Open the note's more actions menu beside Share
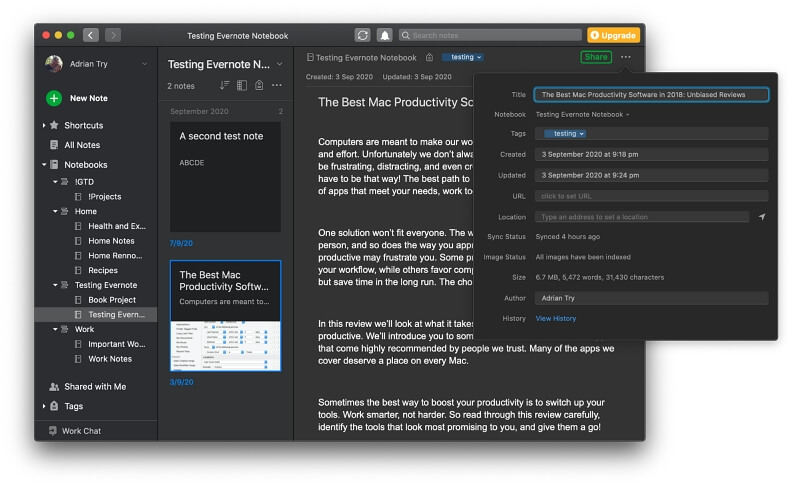Image resolution: width=800 pixels, height=487 pixels. (x=626, y=57)
